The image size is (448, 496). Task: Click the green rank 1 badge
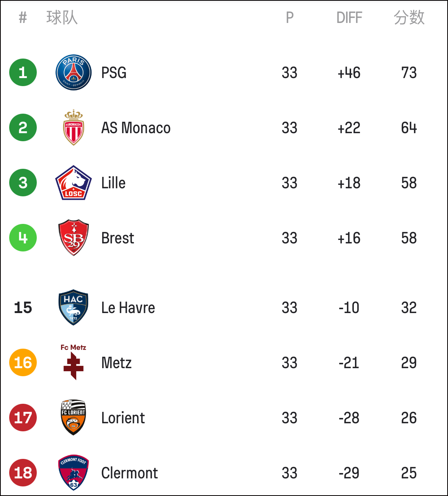pos(23,72)
